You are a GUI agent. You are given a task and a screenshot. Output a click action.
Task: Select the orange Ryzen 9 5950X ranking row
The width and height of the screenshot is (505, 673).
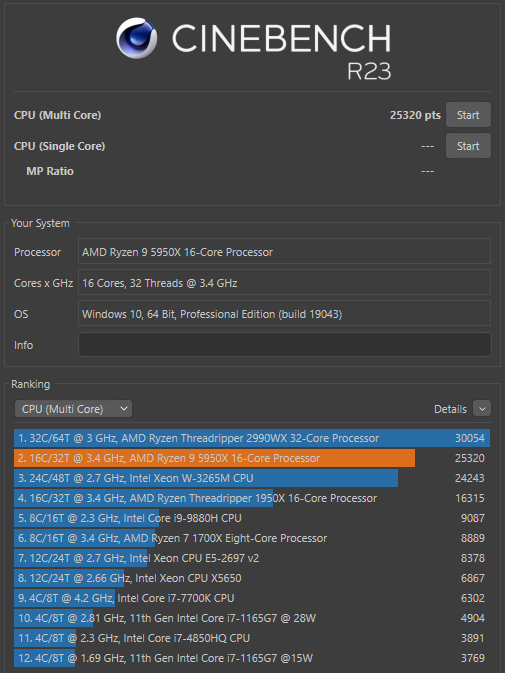pos(252,458)
